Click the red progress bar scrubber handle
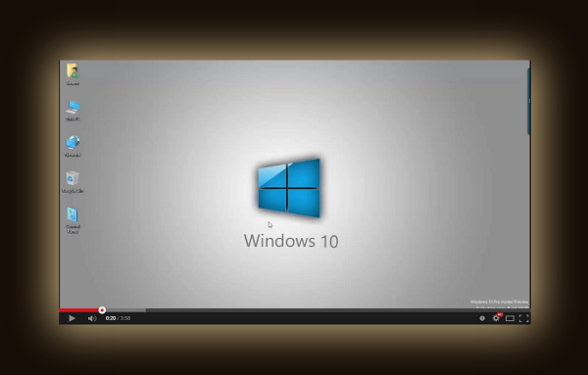 [102, 310]
